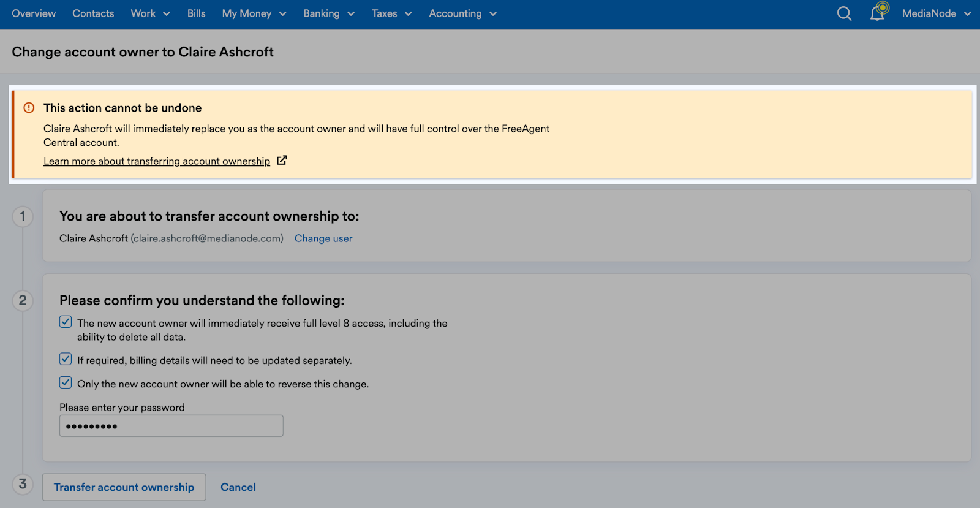Expand the My Money dropdown
The height and width of the screenshot is (508, 980).
click(x=254, y=13)
